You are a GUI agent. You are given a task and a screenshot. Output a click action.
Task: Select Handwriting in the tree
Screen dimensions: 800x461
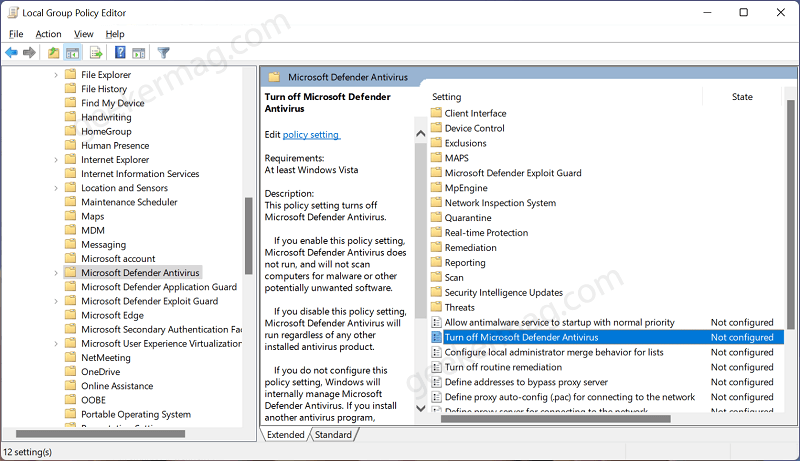click(x=106, y=117)
